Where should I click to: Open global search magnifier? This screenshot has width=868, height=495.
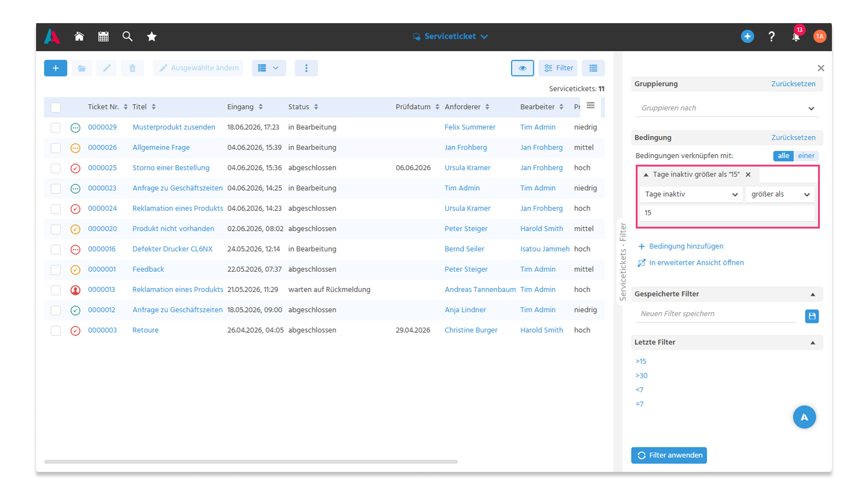pos(127,37)
